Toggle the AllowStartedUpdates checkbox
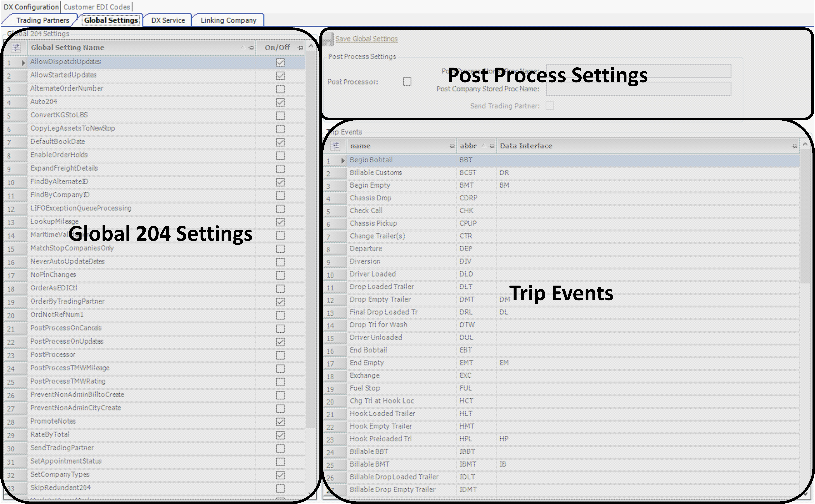Viewport: 815px width, 504px height. click(280, 76)
